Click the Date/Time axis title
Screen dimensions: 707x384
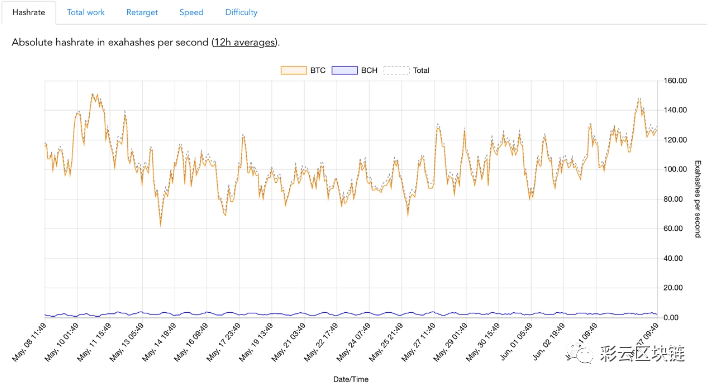[x=351, y=379]
